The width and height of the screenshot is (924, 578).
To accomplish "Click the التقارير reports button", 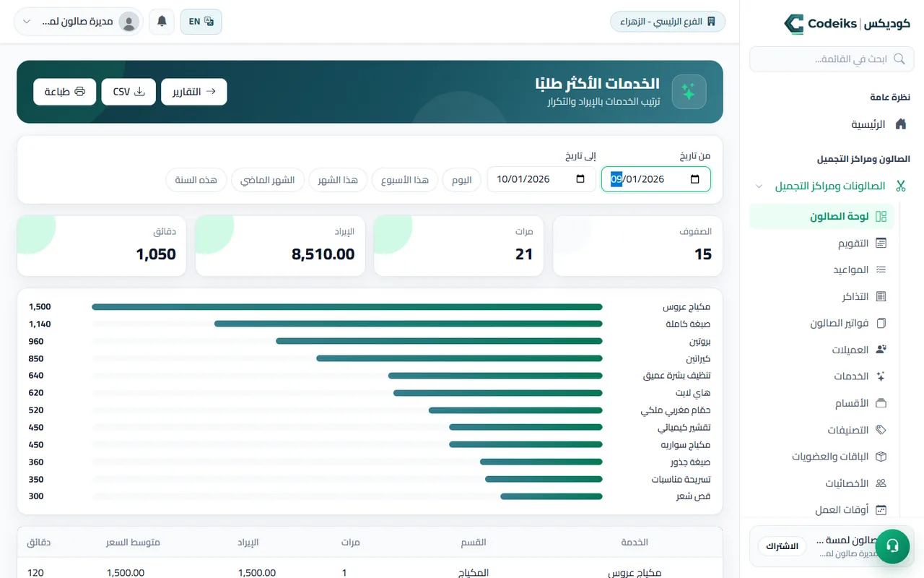I will 194,92.
